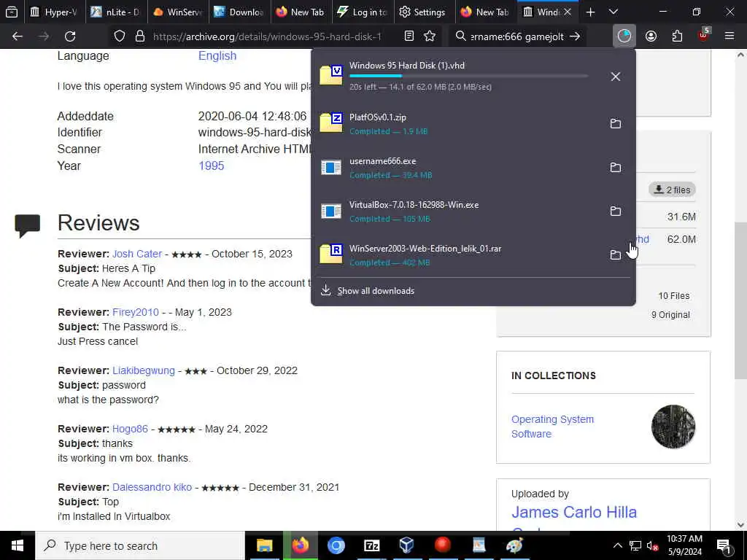Open the Firefox account icon

(x=651, y=36)
